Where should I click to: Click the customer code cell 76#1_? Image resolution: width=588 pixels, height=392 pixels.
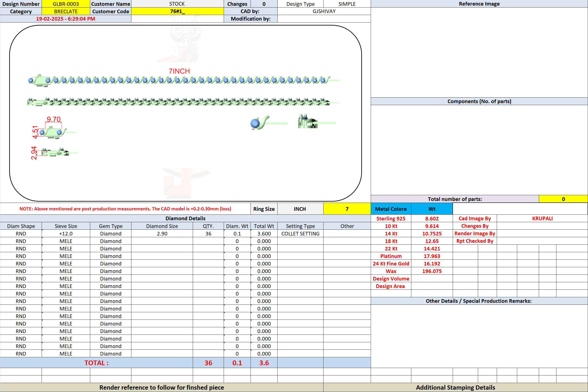tap(177, 11)
